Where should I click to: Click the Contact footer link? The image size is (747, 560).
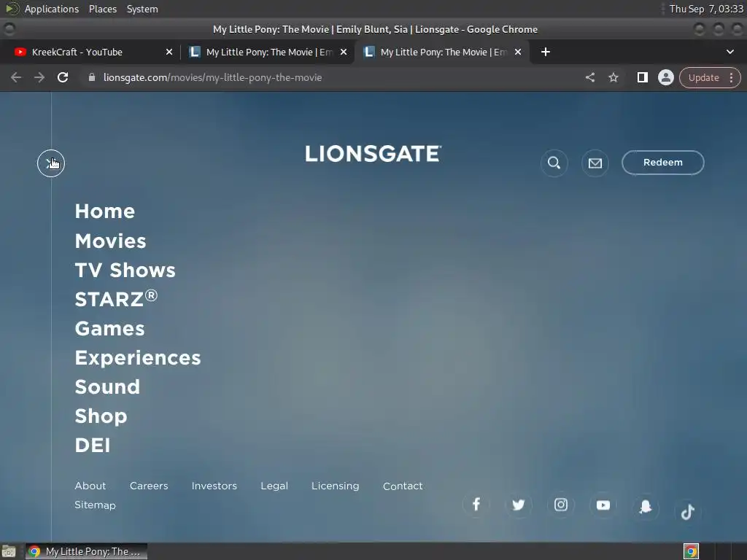pos(403,486)
